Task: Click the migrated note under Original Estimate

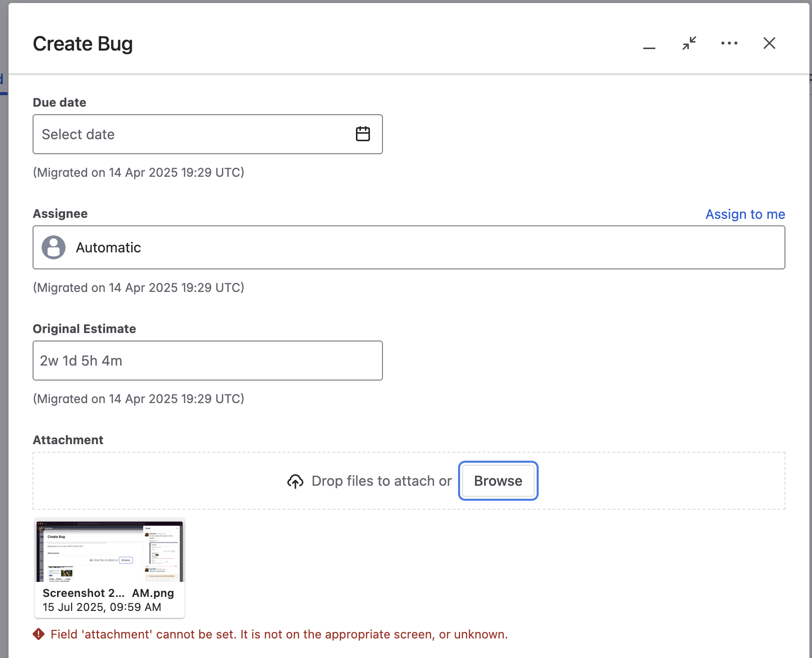Action: click(139, 399)
